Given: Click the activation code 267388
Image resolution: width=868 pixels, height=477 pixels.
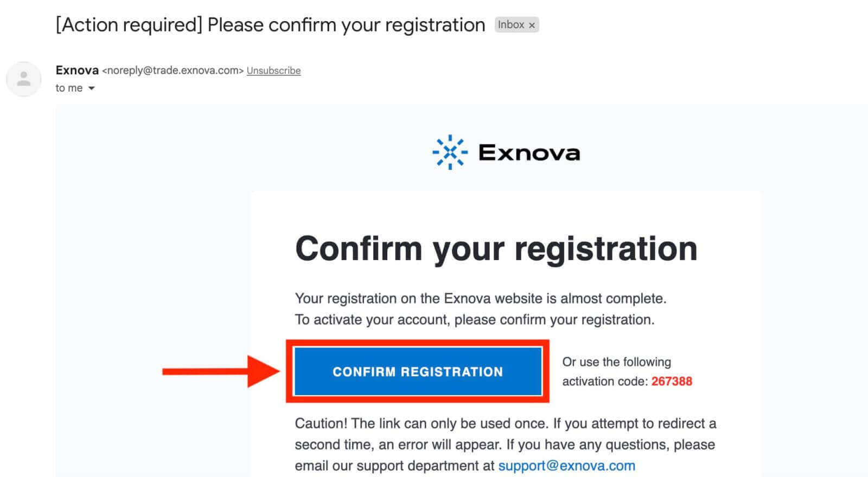Looking at the screenshot, I should click(672, 381).
